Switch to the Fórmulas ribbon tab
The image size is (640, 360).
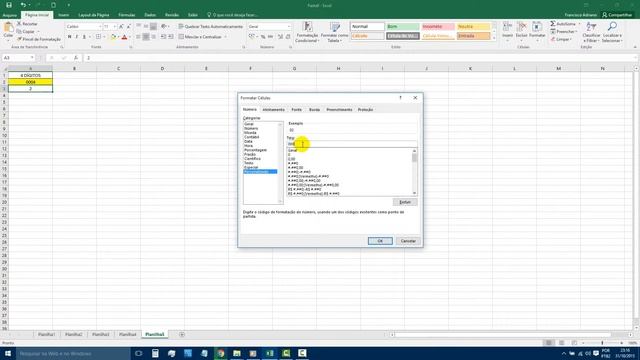[x=127, y=15]
